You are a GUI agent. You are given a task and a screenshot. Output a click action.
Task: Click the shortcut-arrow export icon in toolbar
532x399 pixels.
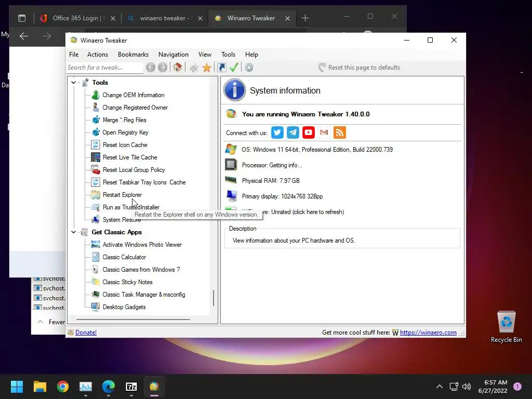click(222, 68)
